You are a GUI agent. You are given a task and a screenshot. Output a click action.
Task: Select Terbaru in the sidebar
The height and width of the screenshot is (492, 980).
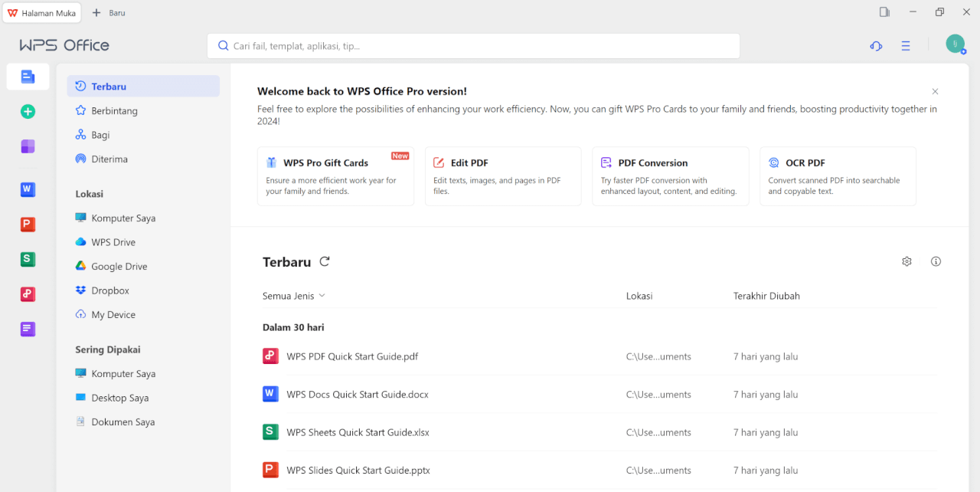tap(143, 86)
